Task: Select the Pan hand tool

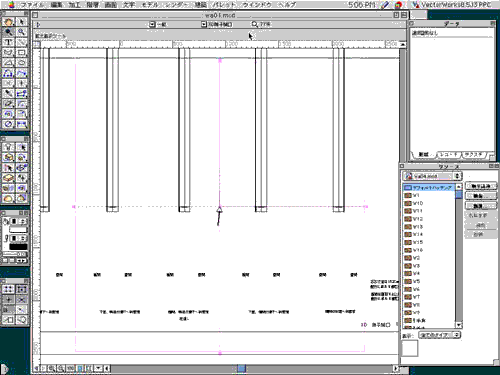Action: 9,22
